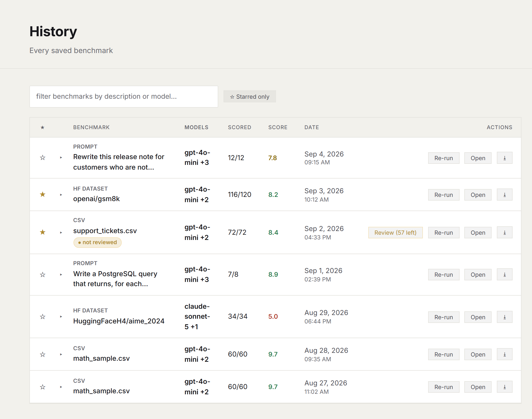
Task: Expand the Aug 28 math_sample.csv row
Action: [x=61, y=354]
